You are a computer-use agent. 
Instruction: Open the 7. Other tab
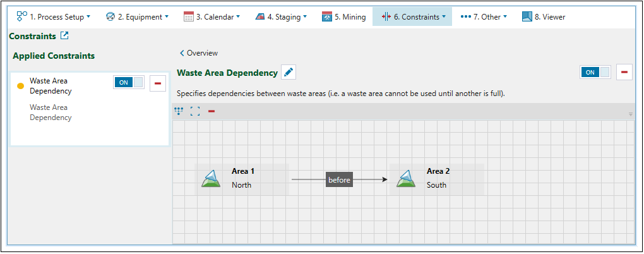coord(484,17)
